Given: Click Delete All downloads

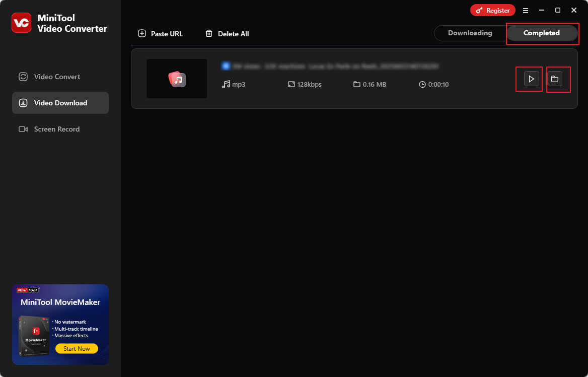Looking at the screenshot, I should [227, 34].
